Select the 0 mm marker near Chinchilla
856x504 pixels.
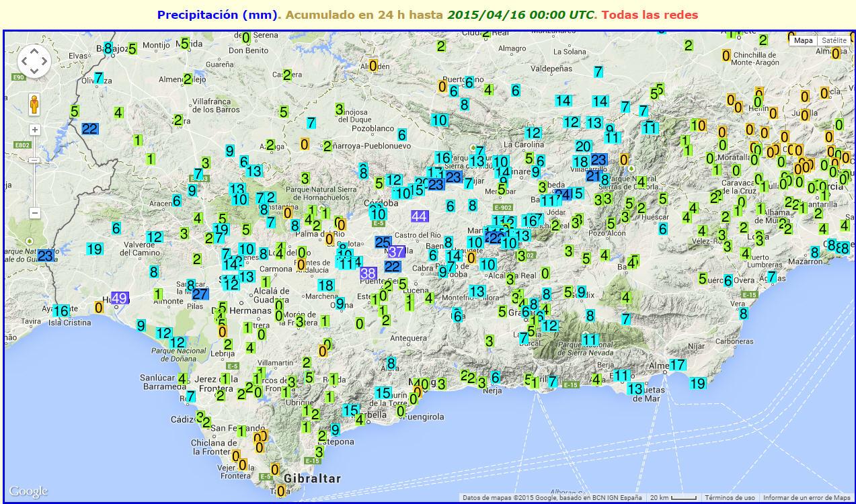point(726,55)
